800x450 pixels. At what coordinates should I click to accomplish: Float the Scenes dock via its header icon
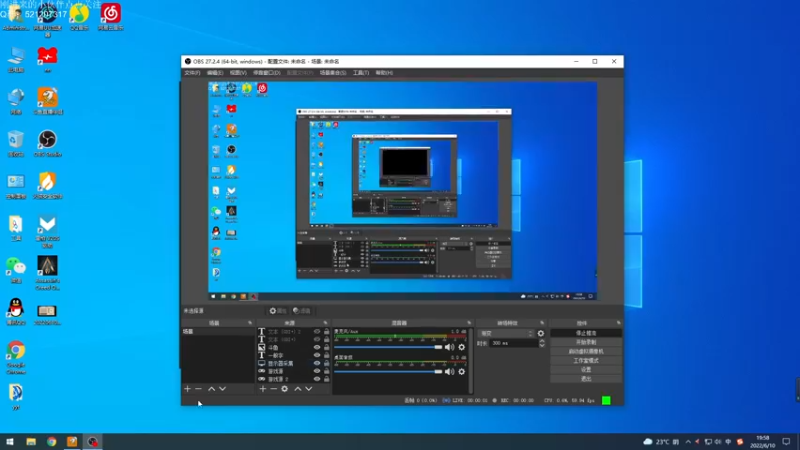[250, 323]
